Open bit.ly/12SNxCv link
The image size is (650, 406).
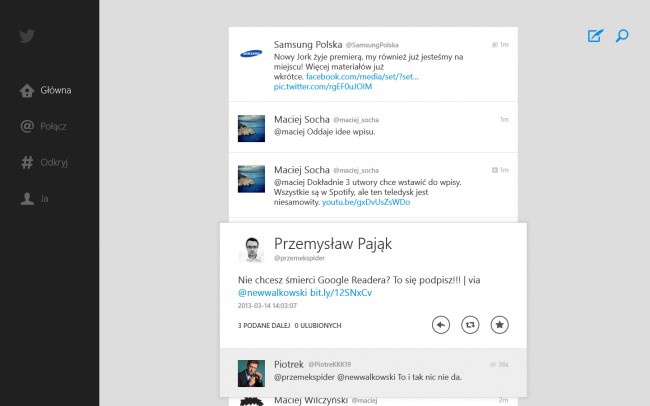point(341,292)
